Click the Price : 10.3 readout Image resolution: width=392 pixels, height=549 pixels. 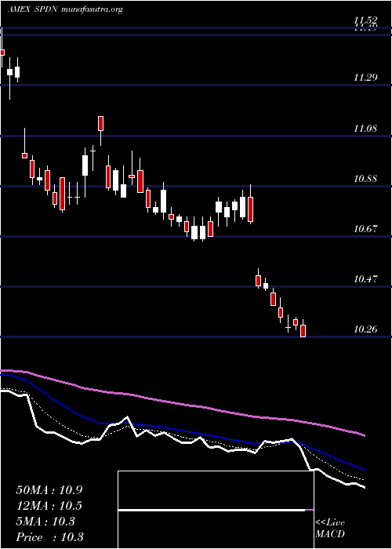(49, 536)
